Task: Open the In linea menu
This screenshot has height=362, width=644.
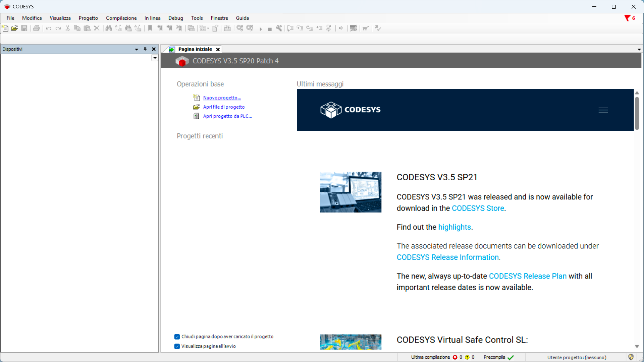Action: point(152,18)
